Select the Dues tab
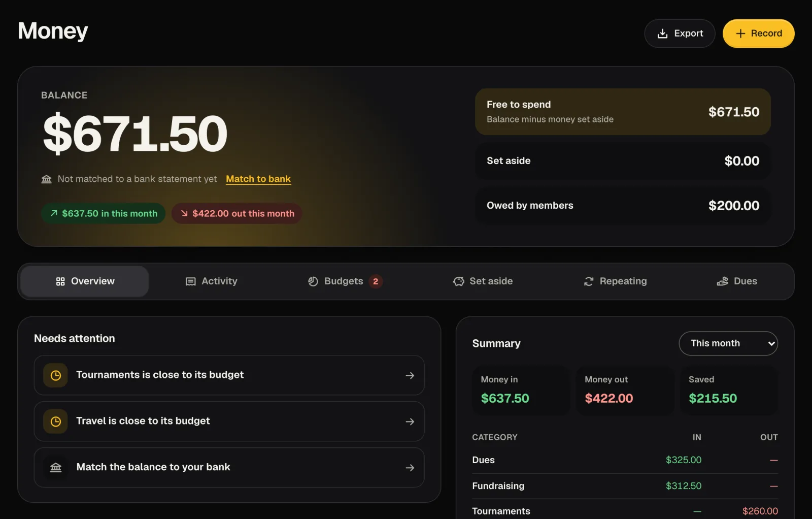Image resolution: width=812 pixels, height=519 pixels. [737, 281]
